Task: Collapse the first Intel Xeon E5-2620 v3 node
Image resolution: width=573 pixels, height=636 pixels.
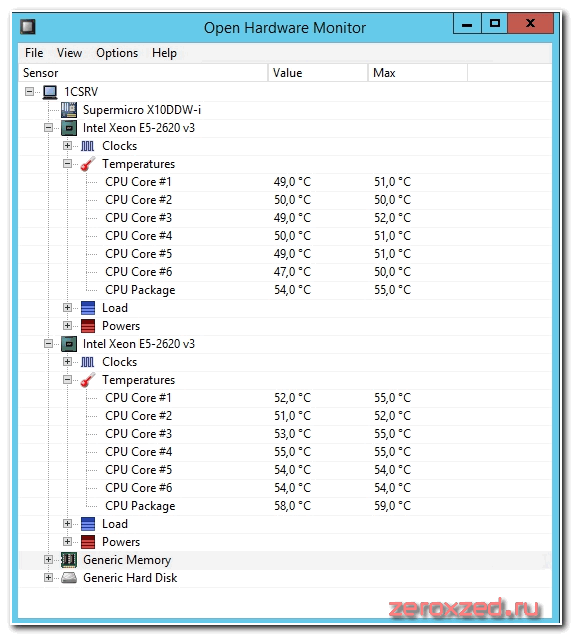Action: [48, 128]
